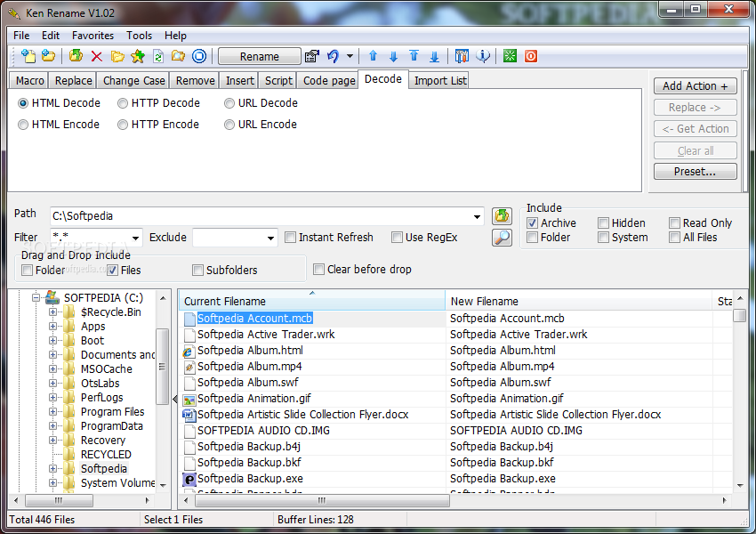
Task: Click the options icon beside Rename button
Action: pyautogui.click(x=312, y=56)
